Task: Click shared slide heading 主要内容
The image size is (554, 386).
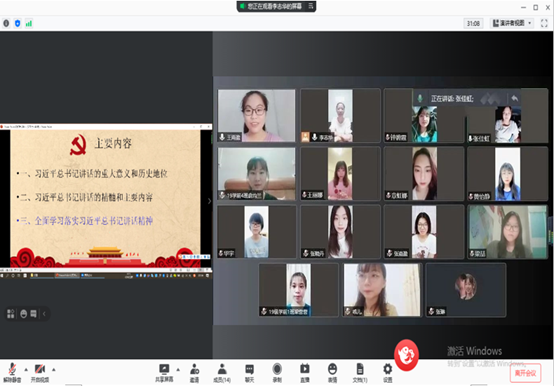Action: click(x=113, y=143)
